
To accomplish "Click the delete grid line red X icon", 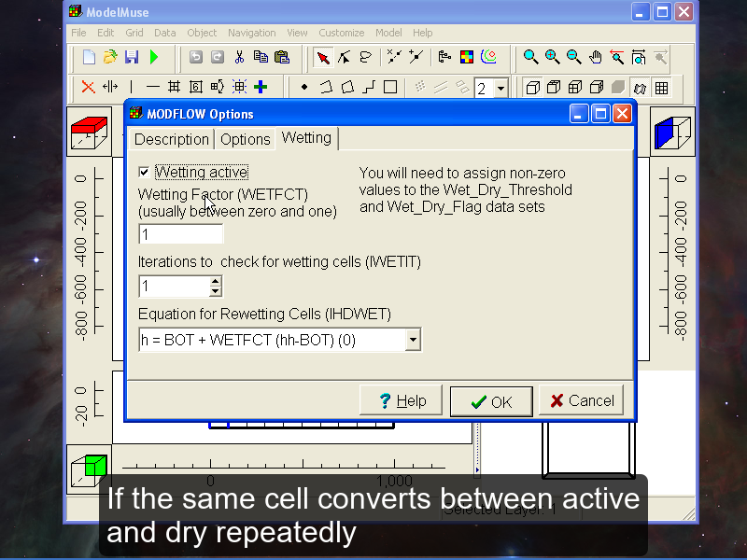I will coord(88,87).
